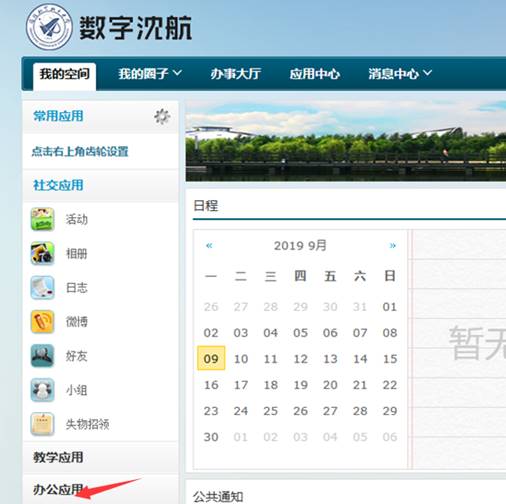Switch to the 应用中心 tab
Screen dimensions: 506x504
tap(315, 74)
